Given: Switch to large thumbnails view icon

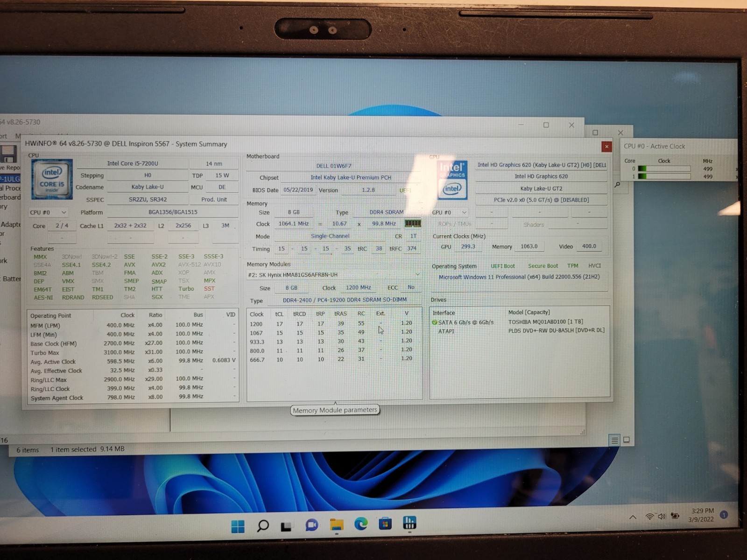Looking at the screenshot, I should [627, 440].
